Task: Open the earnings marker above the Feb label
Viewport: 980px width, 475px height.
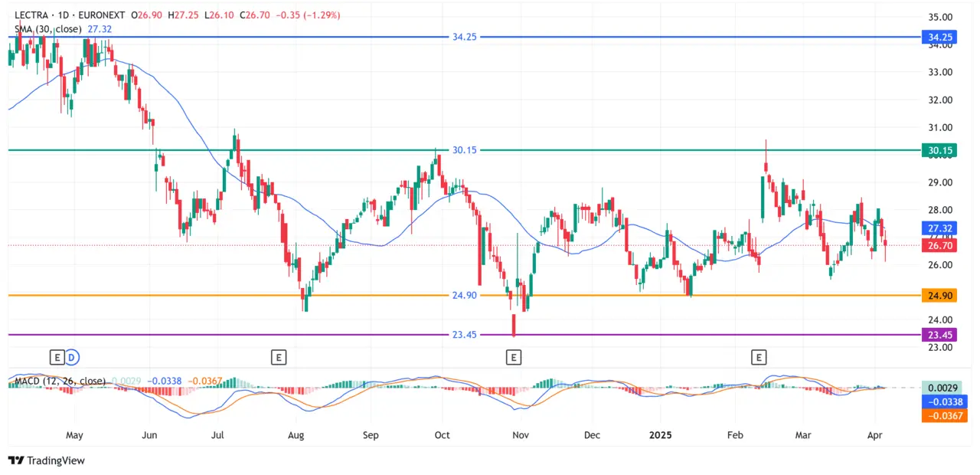Action: (759, 357)
